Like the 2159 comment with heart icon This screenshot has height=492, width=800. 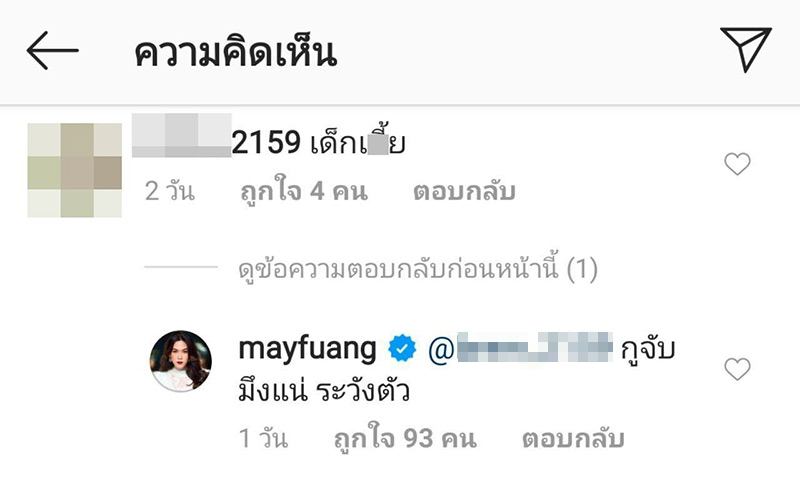[x=737, y=164]
